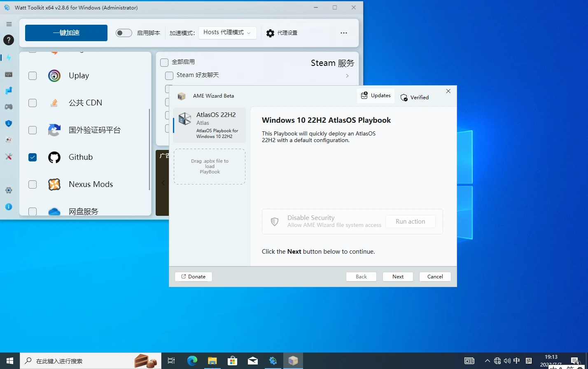The image size is (588, 369).
Task: Open the blue info about icon
Action: coord(9,207)
